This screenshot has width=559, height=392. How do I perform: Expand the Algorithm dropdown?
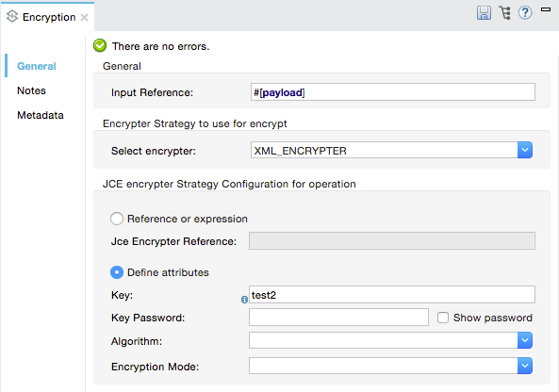pos(525,340)
